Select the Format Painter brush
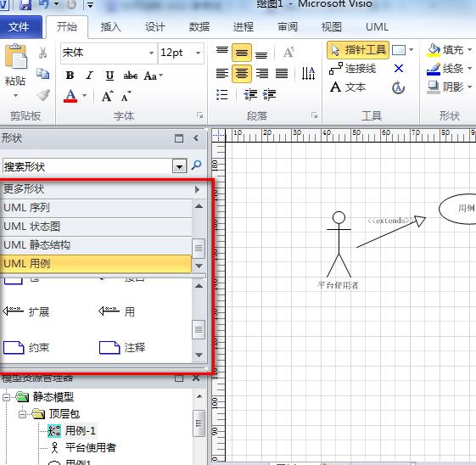The height and width of the screenshot is (465, 476). coord(43,95)
